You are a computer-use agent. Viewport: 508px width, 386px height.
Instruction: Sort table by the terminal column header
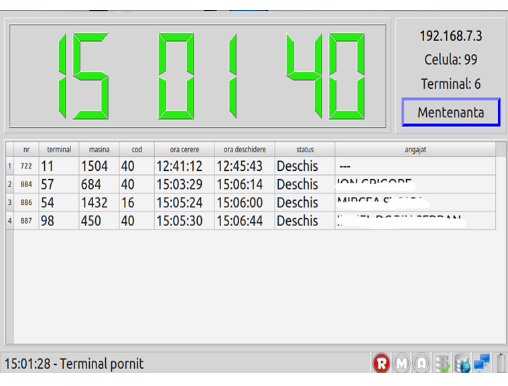point(59,149)
